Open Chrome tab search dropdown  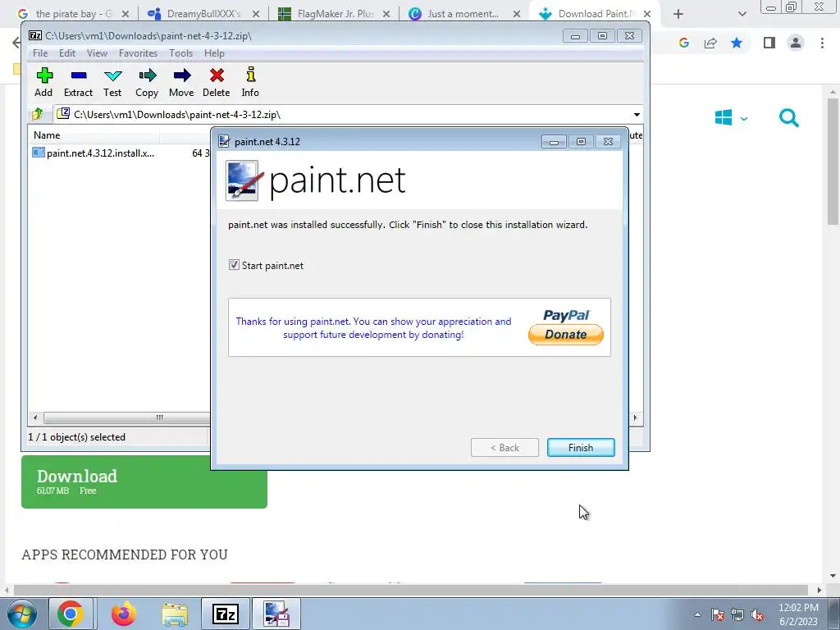pyautogui.click(x=742, y=14)
